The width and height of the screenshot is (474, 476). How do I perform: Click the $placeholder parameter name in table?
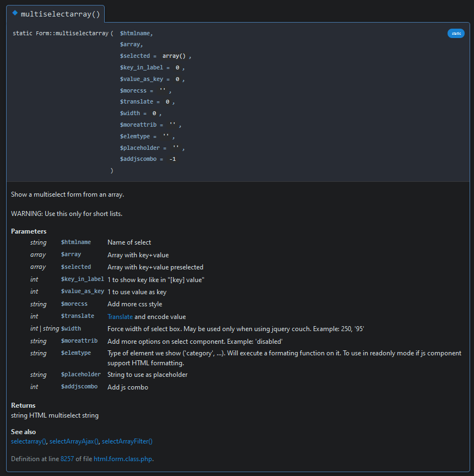(x=80, y=375)
